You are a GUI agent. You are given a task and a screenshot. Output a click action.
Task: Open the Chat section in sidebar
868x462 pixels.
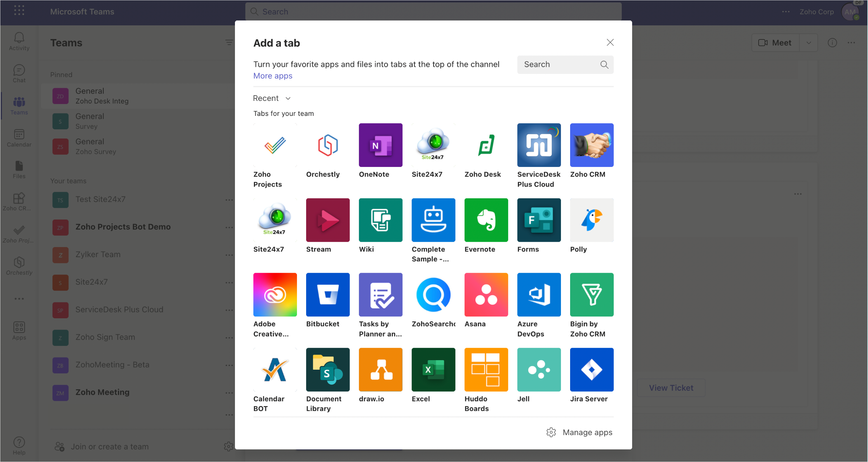[19, 73]
